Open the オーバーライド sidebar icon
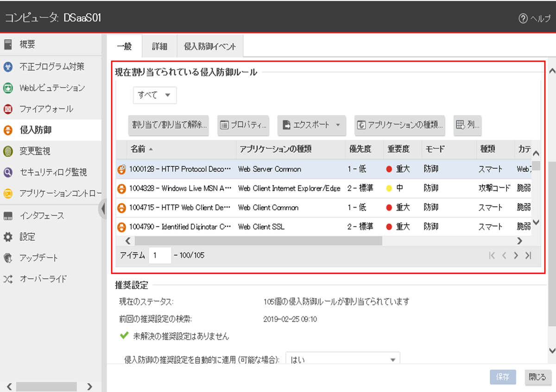The image size is (556, 392). pyautogui.click(x=8, y=279)
